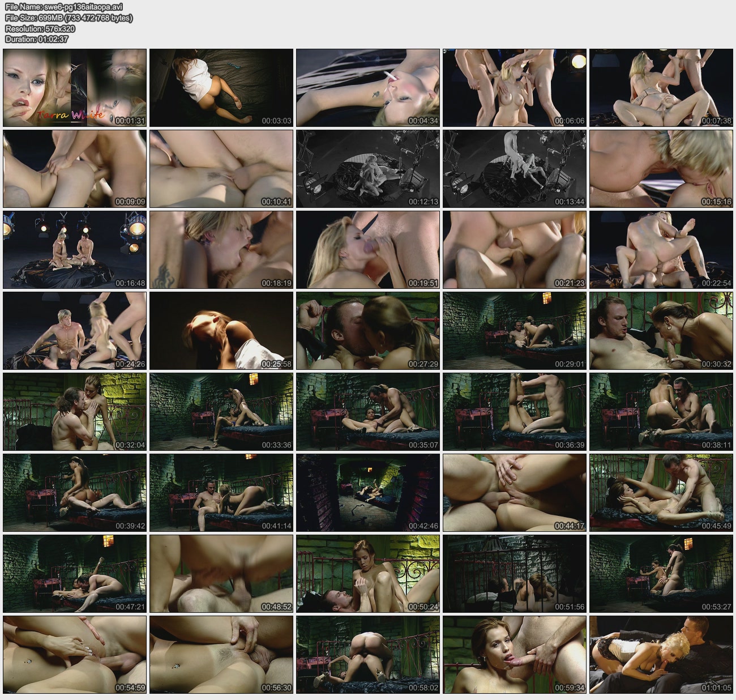Click the 00:22:54 timestamp label
736x700 pixels.
pos(716,283)
